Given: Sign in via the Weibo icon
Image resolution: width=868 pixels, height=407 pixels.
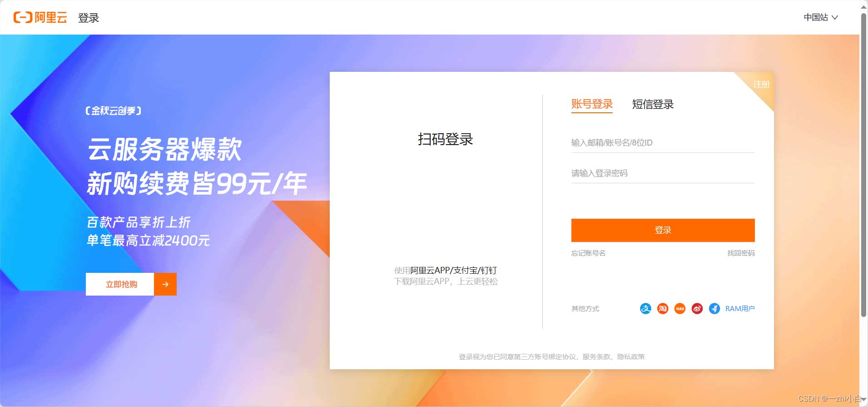Looking at the screenshot, I should click(x=697, y=309).
